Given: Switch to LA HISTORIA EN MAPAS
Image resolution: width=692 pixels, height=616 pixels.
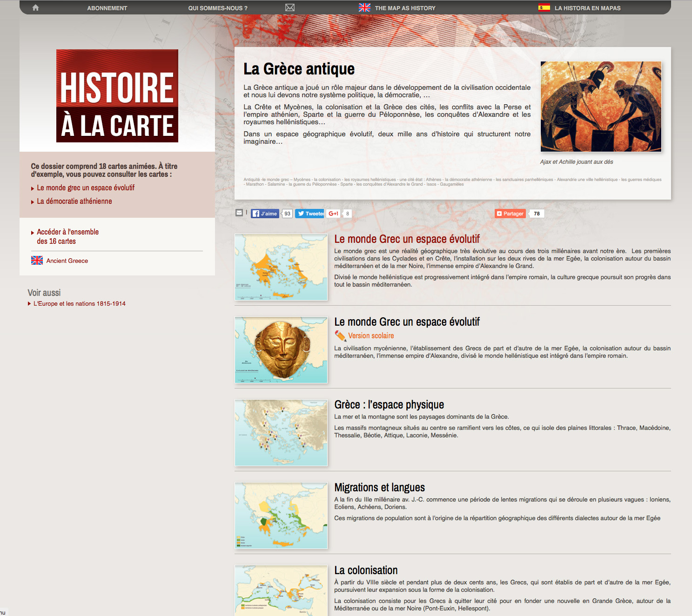Looking at the screenshot, I should (x=588, y=8).
